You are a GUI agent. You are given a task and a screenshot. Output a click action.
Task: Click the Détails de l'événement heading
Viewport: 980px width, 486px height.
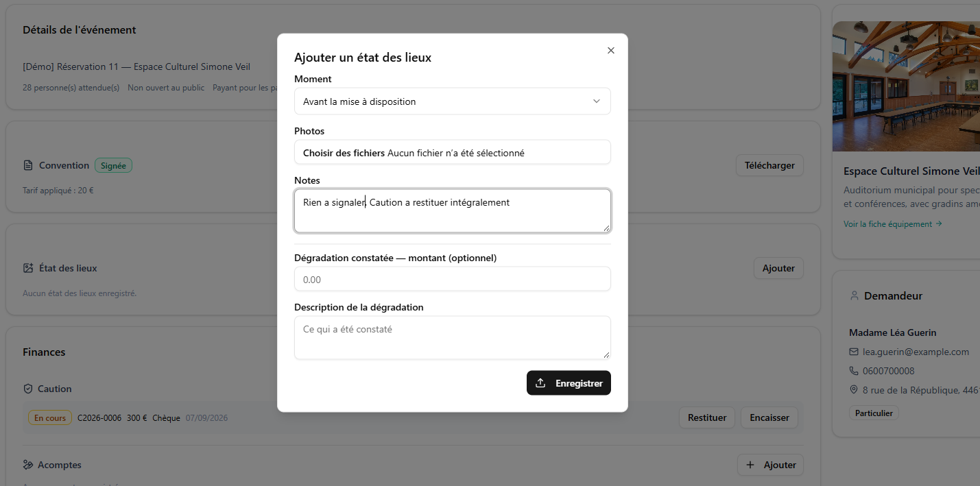[x=80, y=30]
